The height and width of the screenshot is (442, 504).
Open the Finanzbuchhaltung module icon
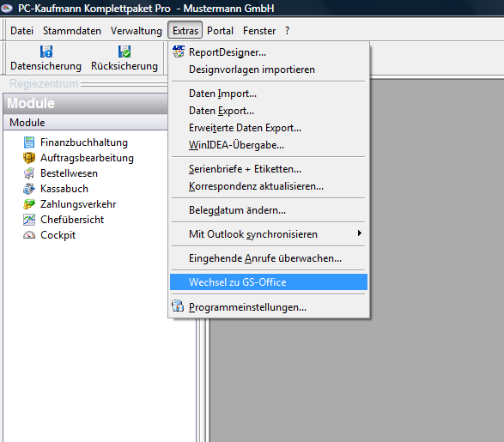[x=29, y=142]
